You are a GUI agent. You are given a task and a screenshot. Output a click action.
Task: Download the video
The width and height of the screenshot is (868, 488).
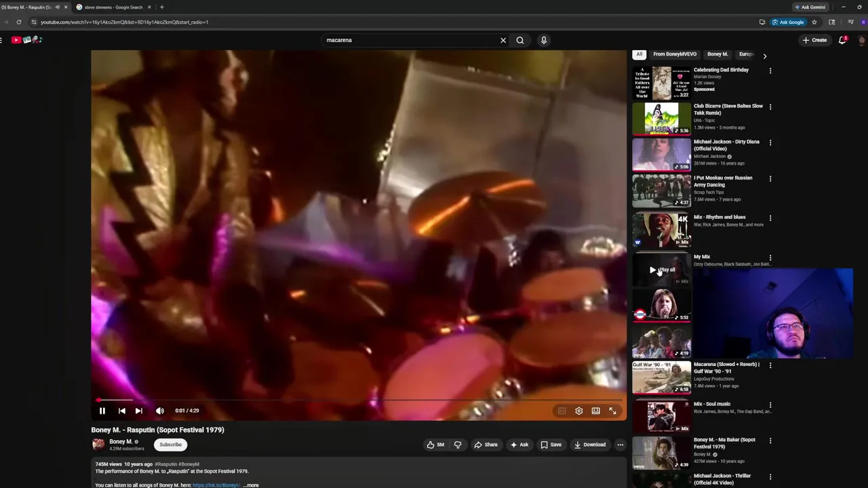click(x=590, y=445)
